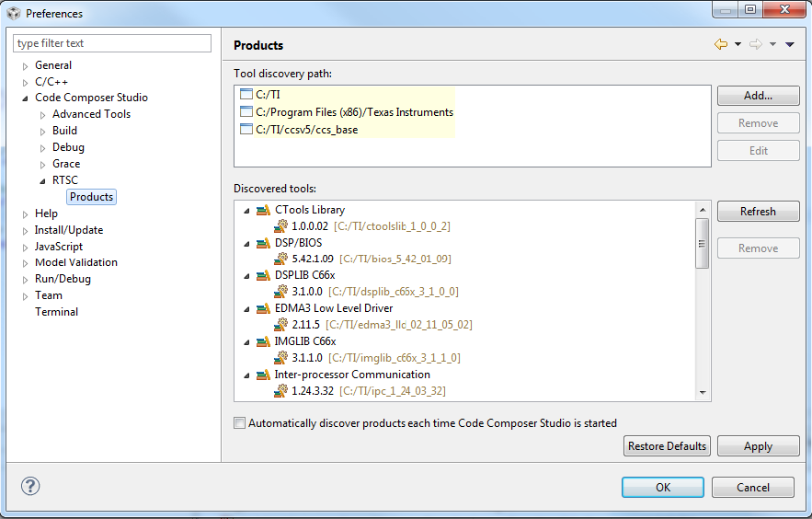Select Products under RTSC
Screen dimensions: 812x519
click(x=91, y=197)
